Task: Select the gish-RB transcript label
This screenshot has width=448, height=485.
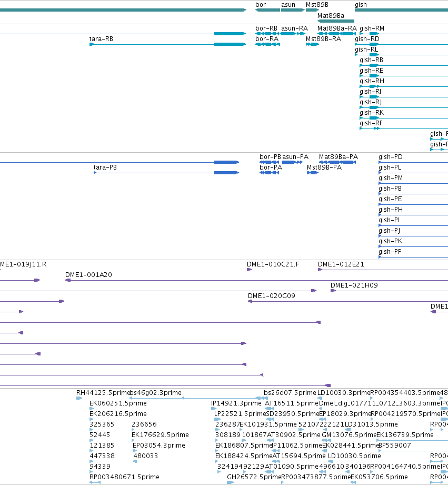Action: click(x=371, y=60)
